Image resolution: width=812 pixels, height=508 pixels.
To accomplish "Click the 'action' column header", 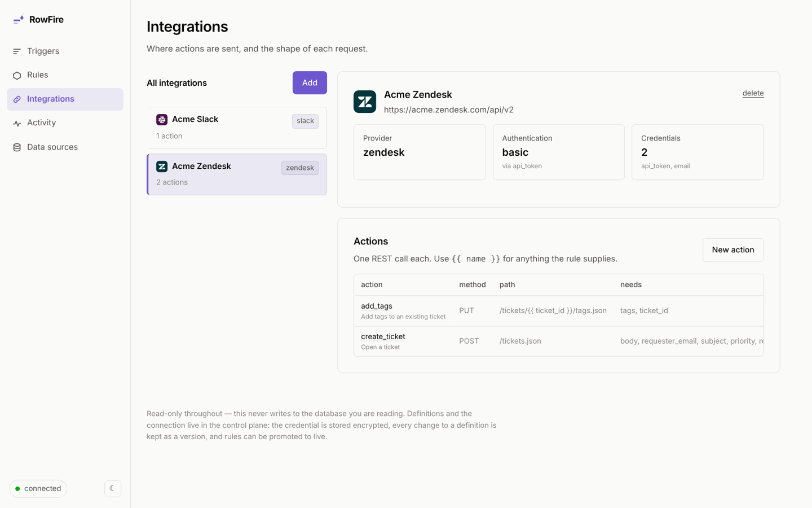I will pos(372,285).
